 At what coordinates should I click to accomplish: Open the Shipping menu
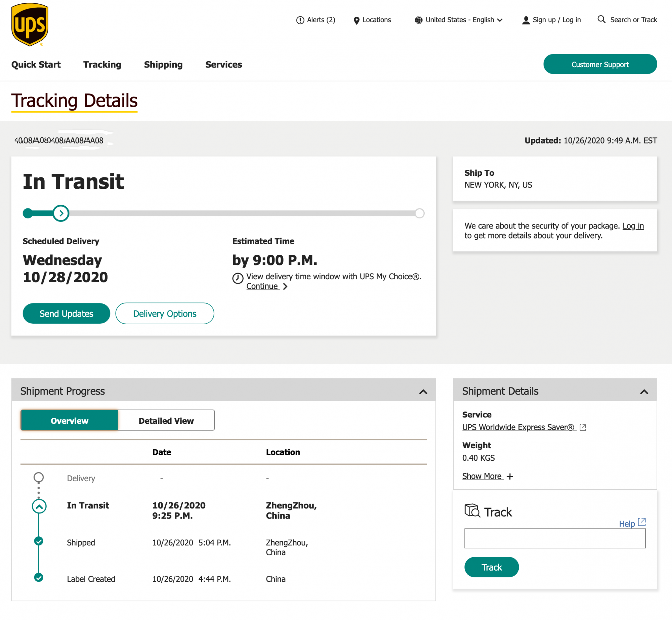click(163, 65)
